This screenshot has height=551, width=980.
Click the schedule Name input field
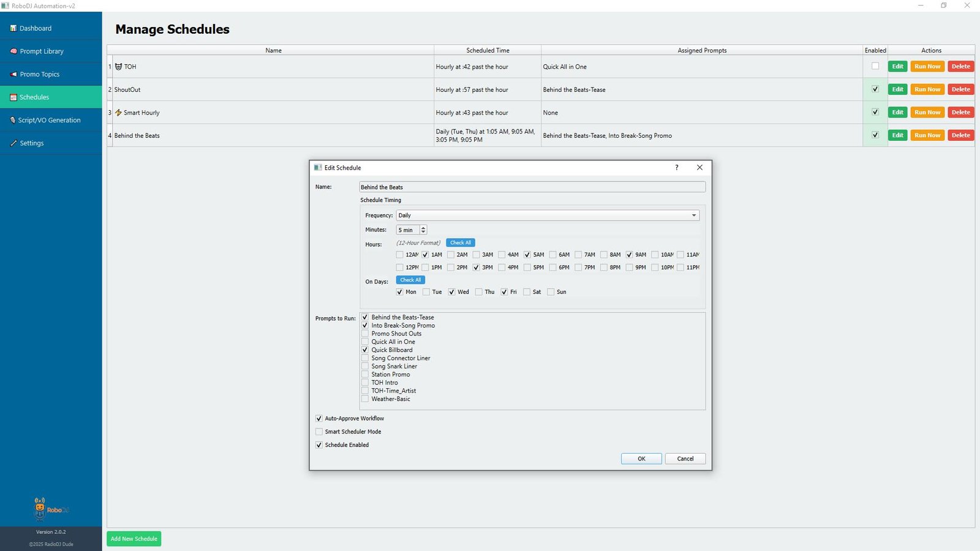pos(532,187)
